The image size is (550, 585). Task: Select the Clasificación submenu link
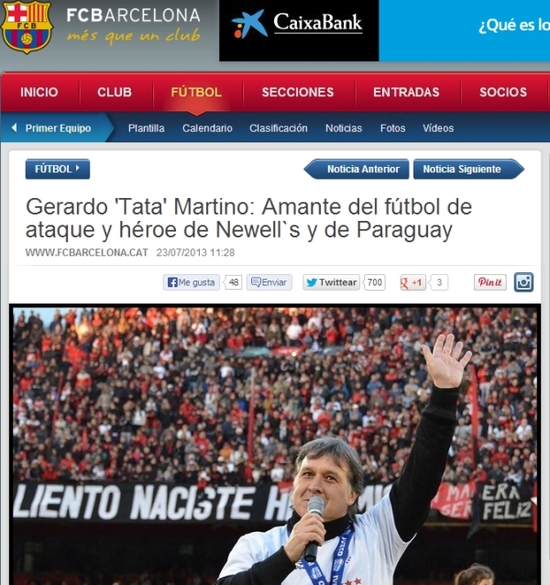[x=278, y=128]
